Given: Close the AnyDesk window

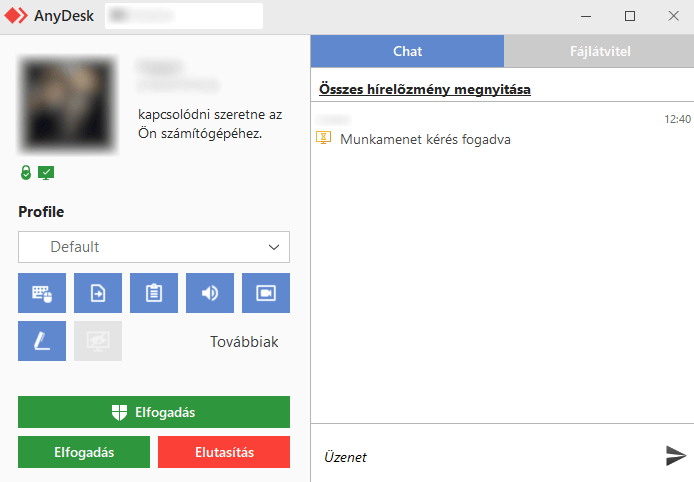Looking at the screenshot, I should click(x=674, y=16).
